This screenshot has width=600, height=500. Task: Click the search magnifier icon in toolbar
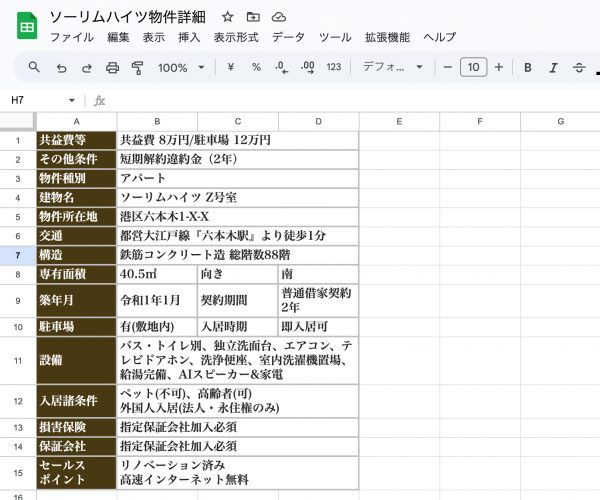pos(34,67)
